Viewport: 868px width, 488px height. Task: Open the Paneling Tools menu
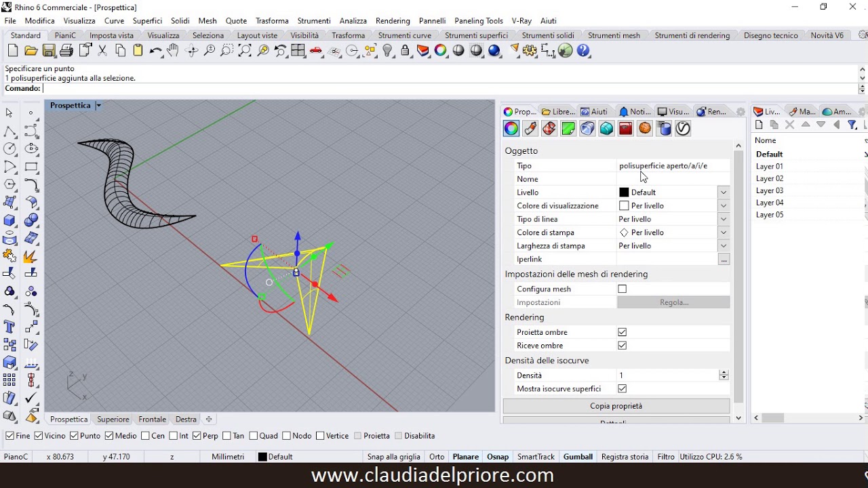click(479, 21)
